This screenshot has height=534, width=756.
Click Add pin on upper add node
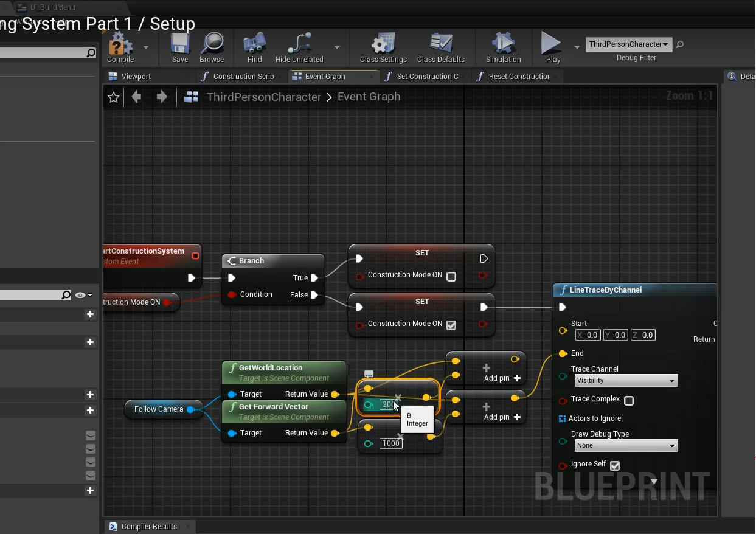tap(502, 378)
